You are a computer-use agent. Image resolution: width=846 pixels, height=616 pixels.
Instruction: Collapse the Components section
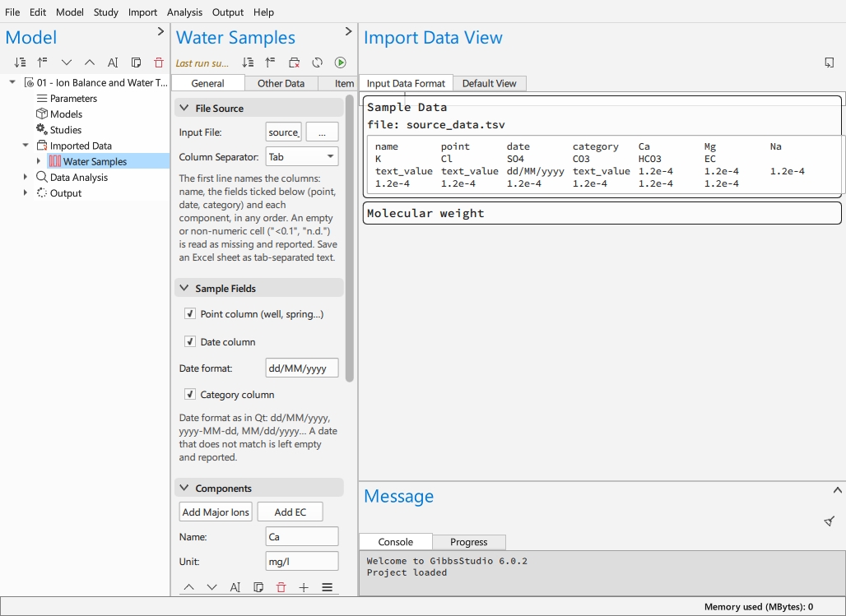tap(184, 488)
